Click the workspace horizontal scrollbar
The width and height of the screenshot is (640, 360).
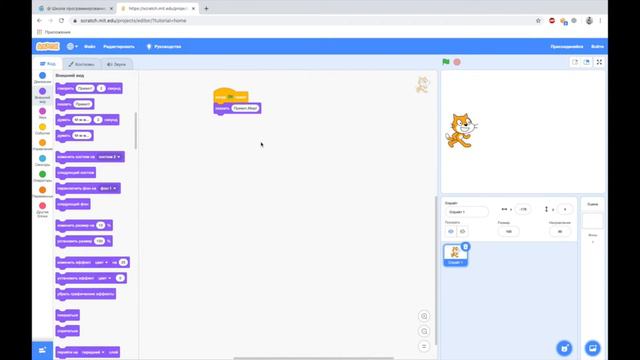[x=313, y=358]
